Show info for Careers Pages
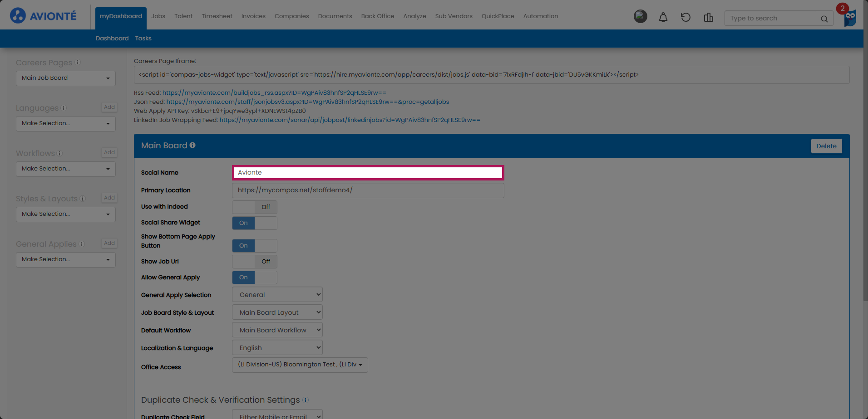868x419 pixels. pyautogui.click(x=78, y=63)
